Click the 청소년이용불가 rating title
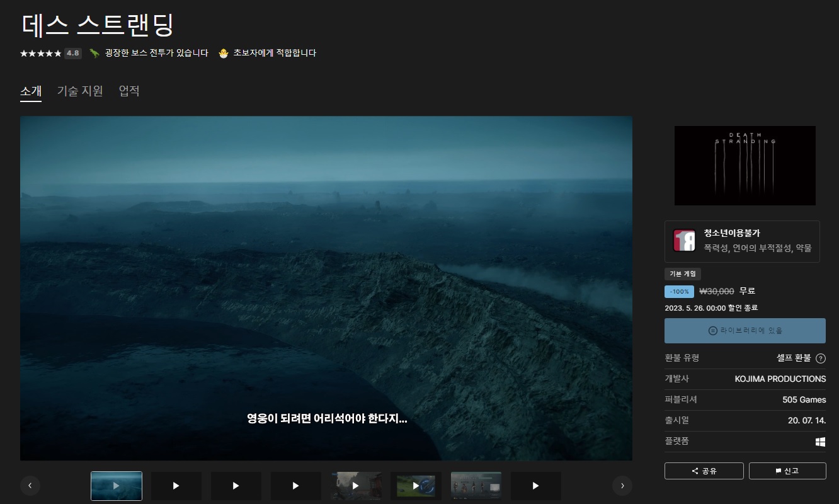 732,234
